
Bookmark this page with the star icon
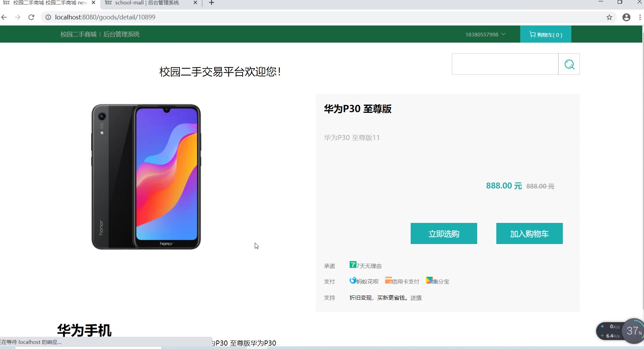609,17
